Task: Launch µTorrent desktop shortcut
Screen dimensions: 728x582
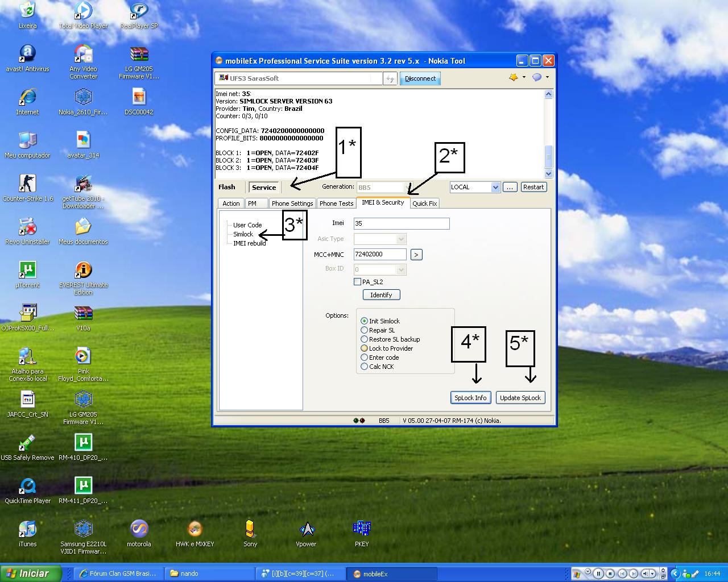Action: coord(27,275)
